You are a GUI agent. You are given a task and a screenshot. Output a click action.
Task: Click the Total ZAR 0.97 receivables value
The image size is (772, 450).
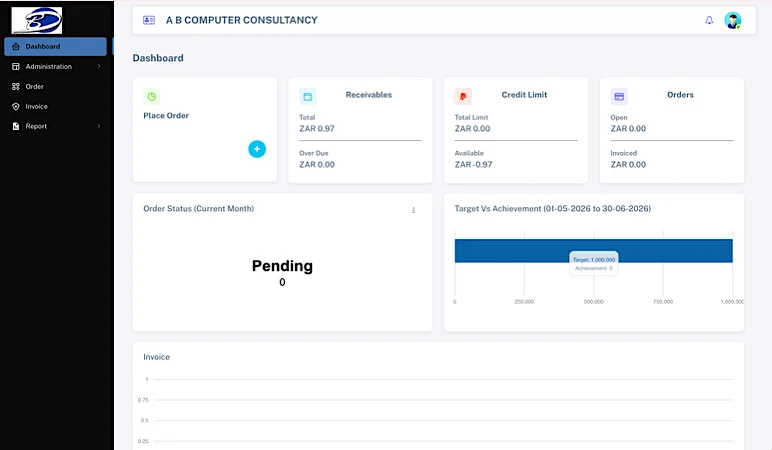[317, 129]
